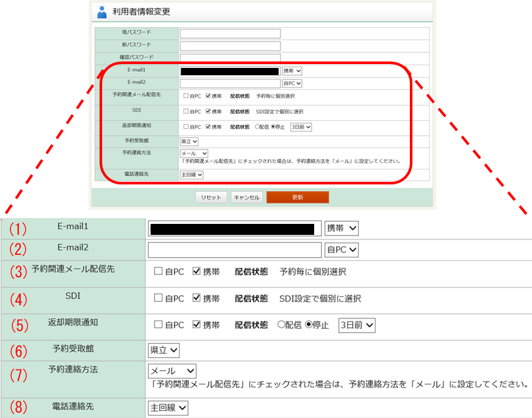Click the リセット button
The height and width of the screenshot is (418, 532).
click(x=211, y=197)
